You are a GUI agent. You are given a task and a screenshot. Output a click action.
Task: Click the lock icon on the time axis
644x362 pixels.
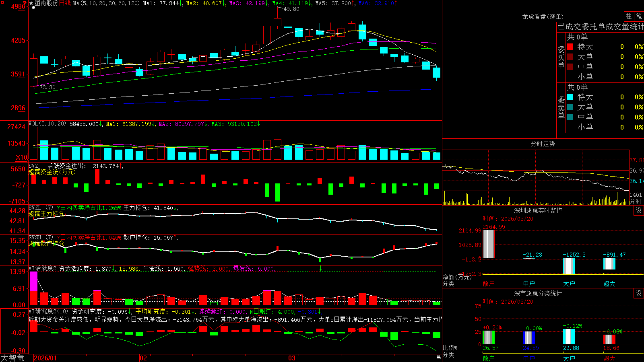pyautogui.click(x=438, y=357)
